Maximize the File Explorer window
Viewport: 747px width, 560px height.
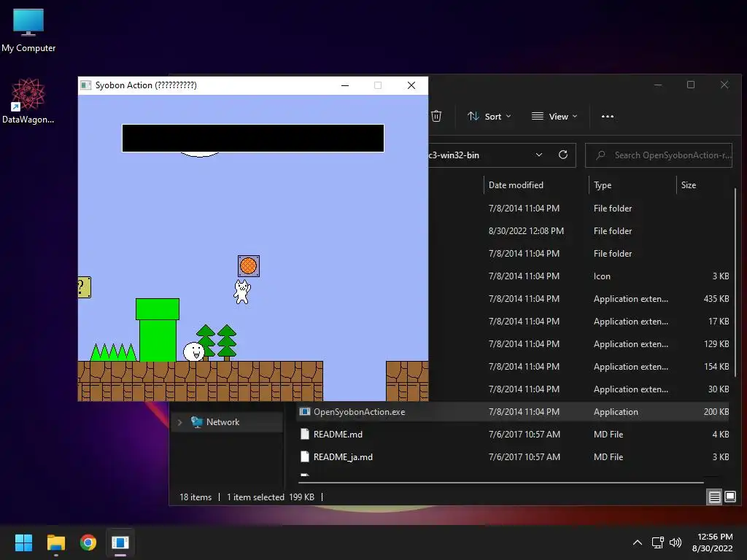coord(691,85)
